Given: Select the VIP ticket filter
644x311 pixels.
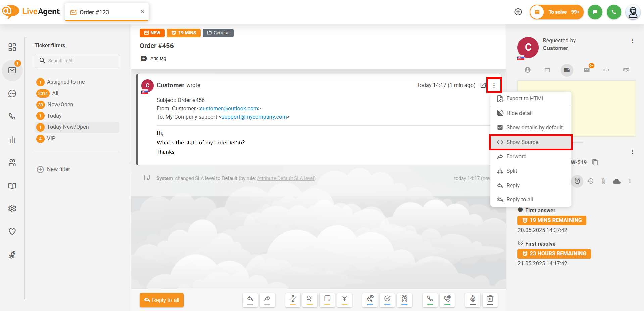Looking at the screenshot, I should (x=51, y=138).
